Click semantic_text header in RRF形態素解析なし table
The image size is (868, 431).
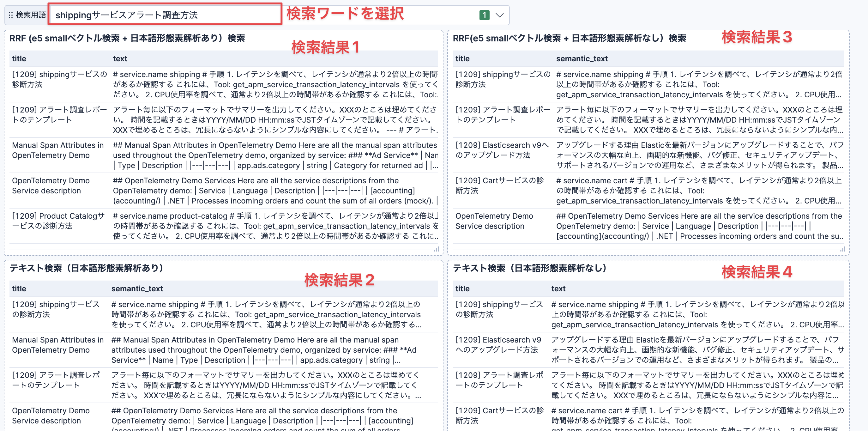(582, 59)
